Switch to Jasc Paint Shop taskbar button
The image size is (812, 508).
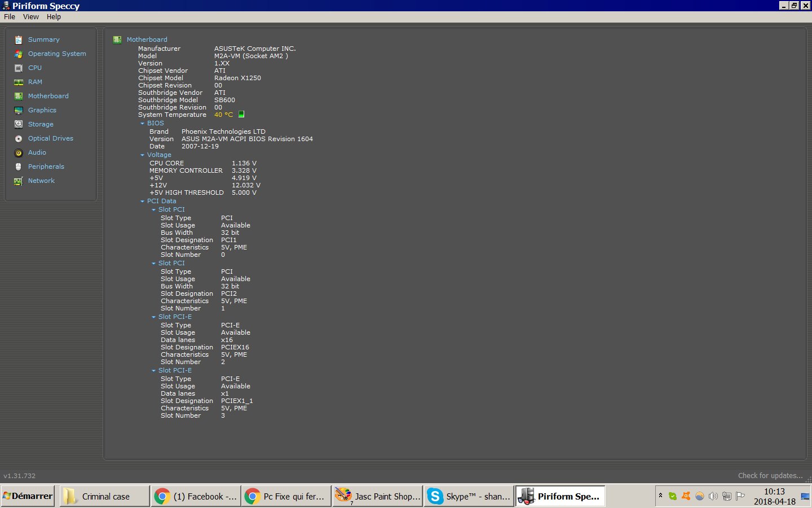pos(377,496)
